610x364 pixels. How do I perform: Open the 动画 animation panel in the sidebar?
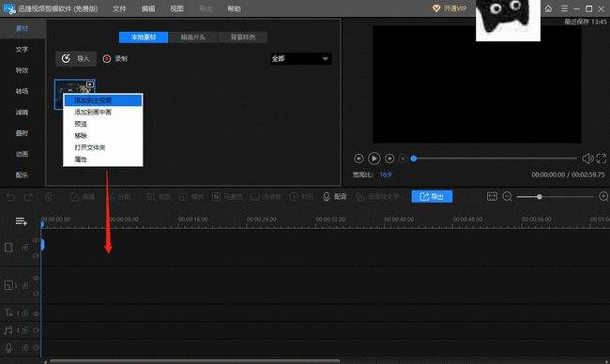click(x=22, y=154)
